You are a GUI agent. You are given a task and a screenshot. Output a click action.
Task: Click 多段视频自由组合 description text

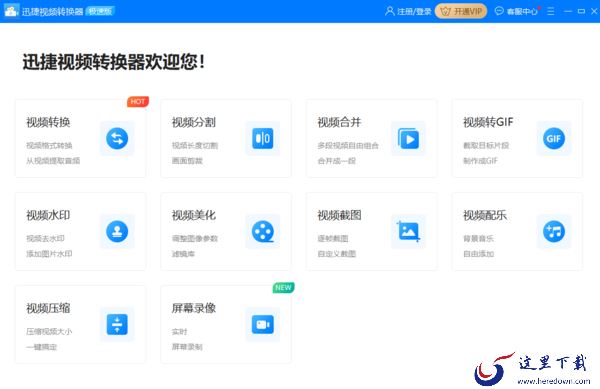click(x=348, y=145)
